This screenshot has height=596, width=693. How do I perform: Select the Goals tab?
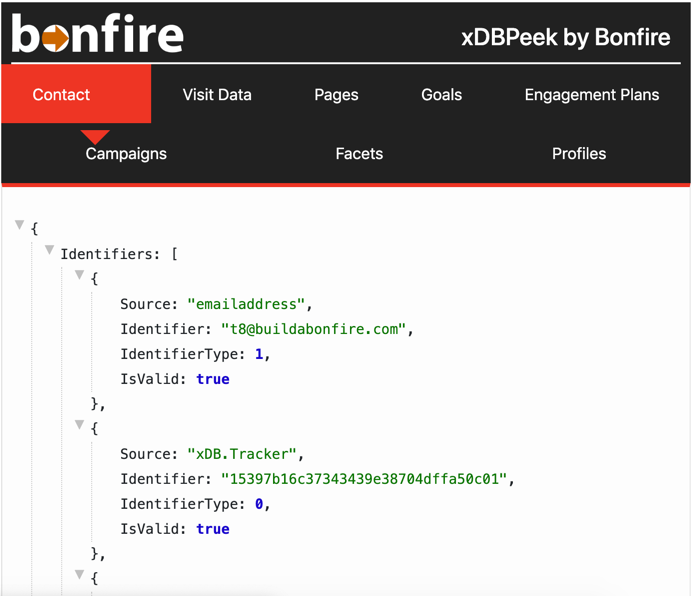click(x=442, y=95)
